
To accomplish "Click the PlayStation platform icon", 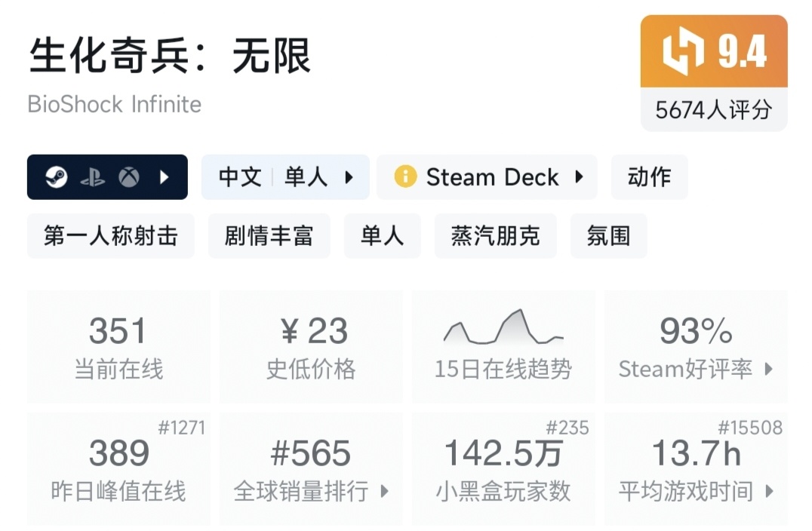I will pos(92,177).
